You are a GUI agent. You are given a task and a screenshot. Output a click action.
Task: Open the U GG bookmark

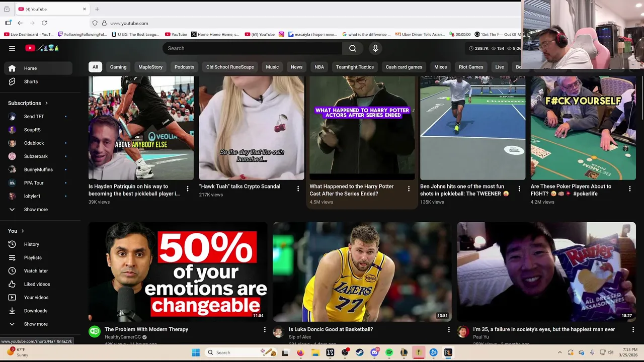[135, 34]
